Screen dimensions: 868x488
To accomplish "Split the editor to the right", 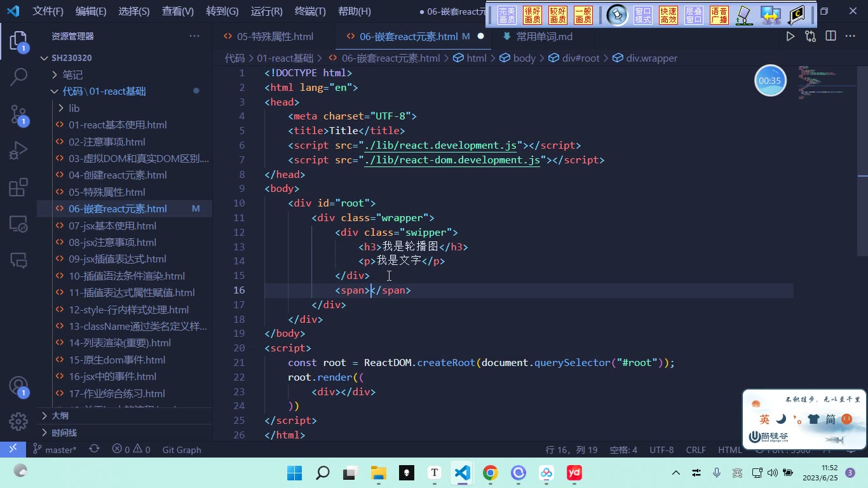I will [x=831, y=36].
